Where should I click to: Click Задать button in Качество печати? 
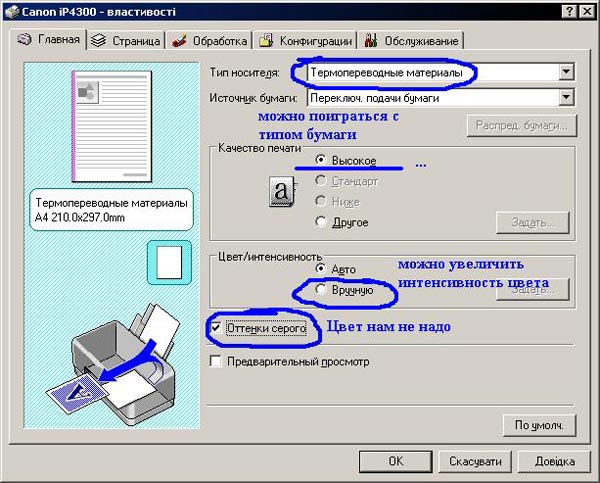[x=533, y=222]
